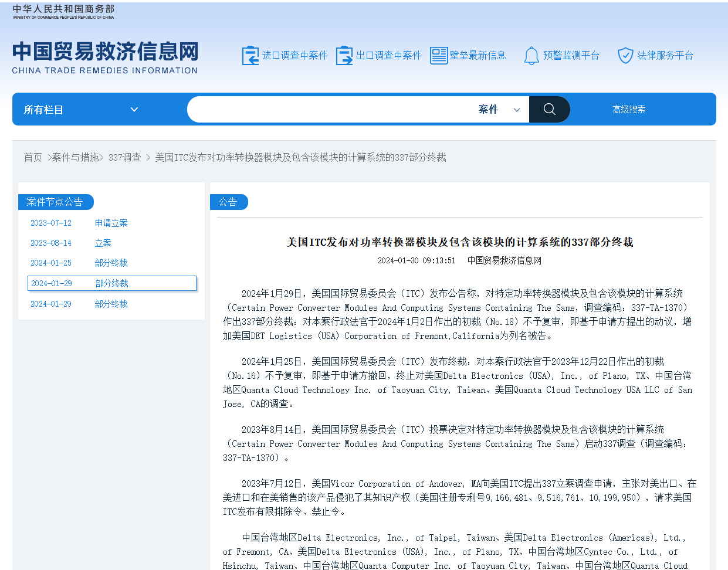Click the export investigation cases icon

tap(344, 56)
